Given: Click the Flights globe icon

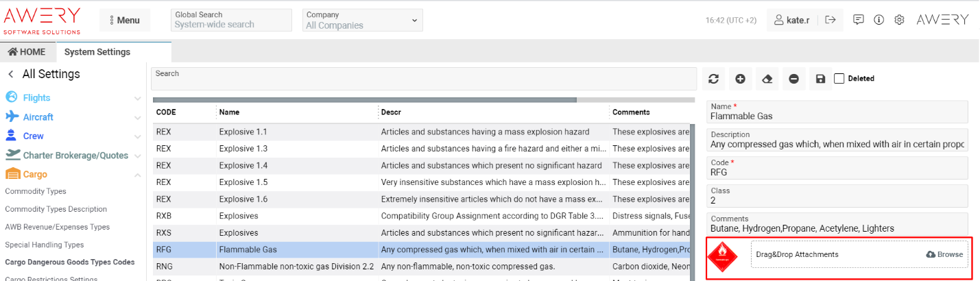Looking at the screenshot, I should click(12, 97).
